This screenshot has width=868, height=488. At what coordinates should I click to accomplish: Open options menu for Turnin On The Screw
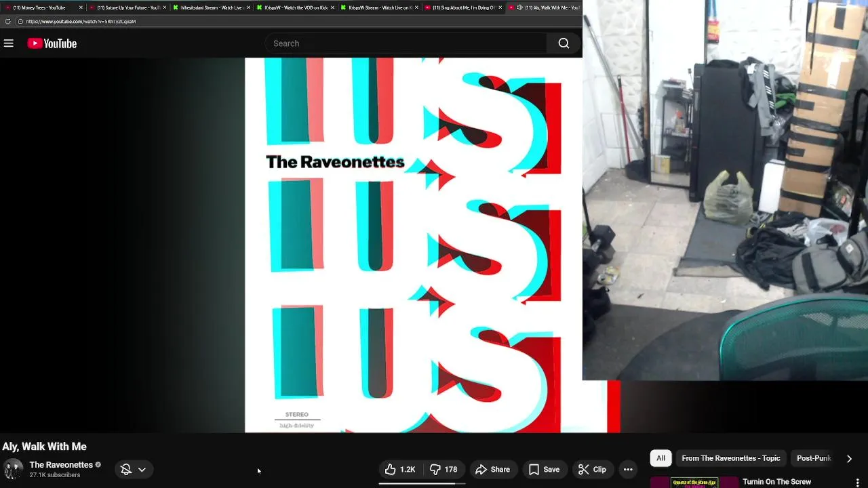point(857,483)
